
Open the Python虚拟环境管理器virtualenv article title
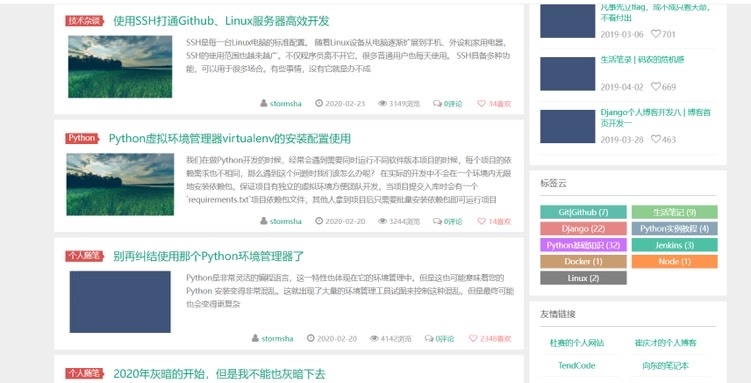coord(230,139)
